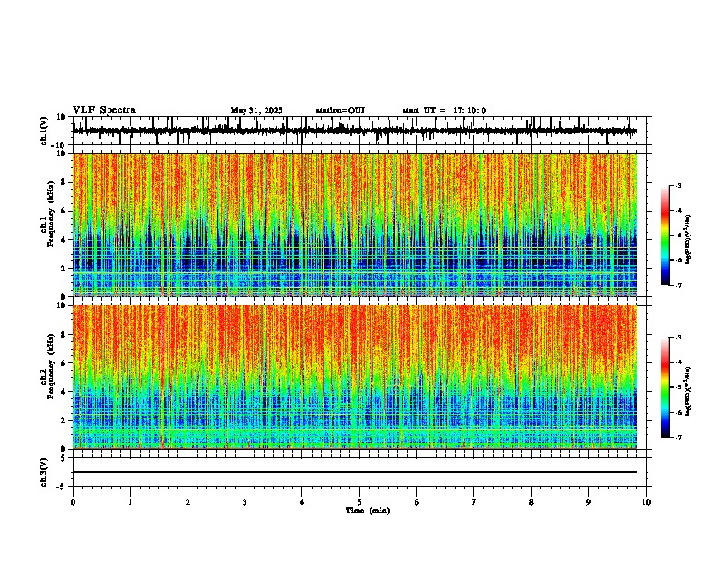Click inside the ch.1 spectrogram panel
Viewport: 728px width, 563px height.
coord(355,224)
